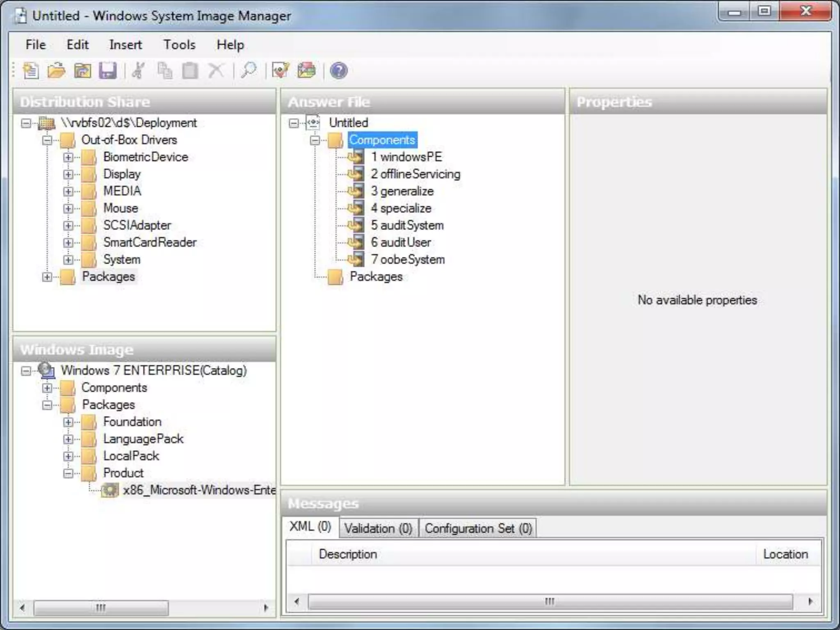Click Messages pane horizontal scrollbar thumb
Viewport: 840px width, 630px height.
point(550,602)
